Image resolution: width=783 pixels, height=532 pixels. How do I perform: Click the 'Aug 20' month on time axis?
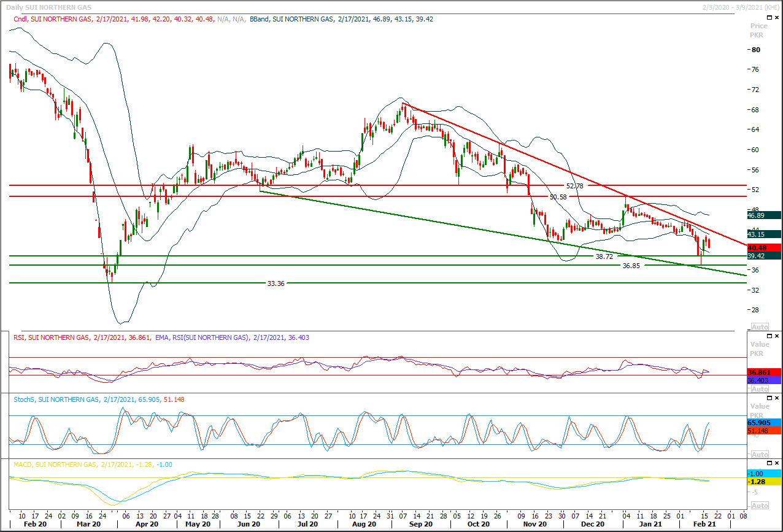coord(364,525)
